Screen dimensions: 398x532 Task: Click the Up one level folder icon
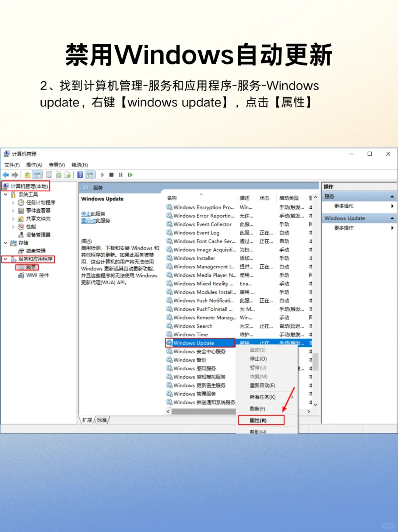point(28,175)
